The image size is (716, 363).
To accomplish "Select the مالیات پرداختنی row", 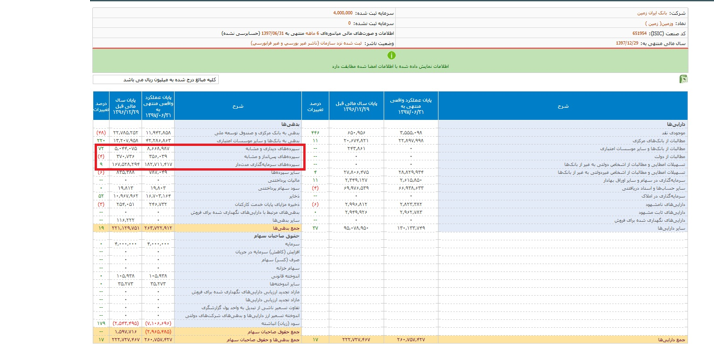I will point(197,180).
